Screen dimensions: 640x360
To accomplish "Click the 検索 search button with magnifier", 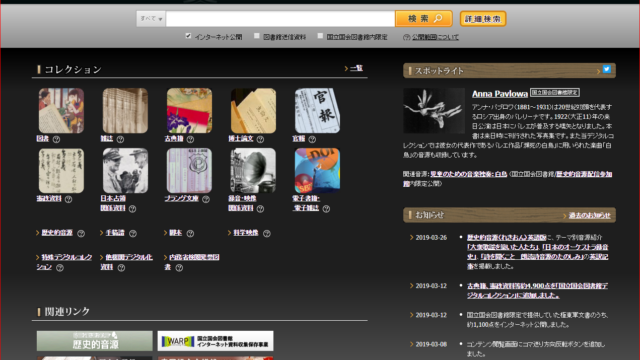I will (x=424, y=19).
